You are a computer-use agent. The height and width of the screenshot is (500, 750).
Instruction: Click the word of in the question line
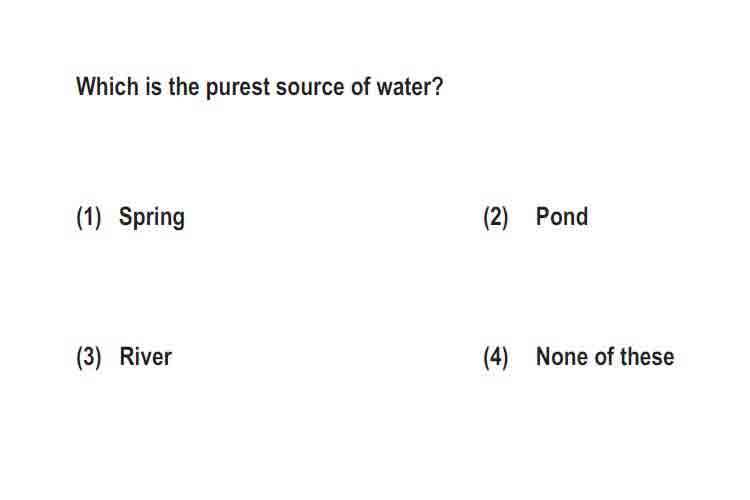[361, 87]
